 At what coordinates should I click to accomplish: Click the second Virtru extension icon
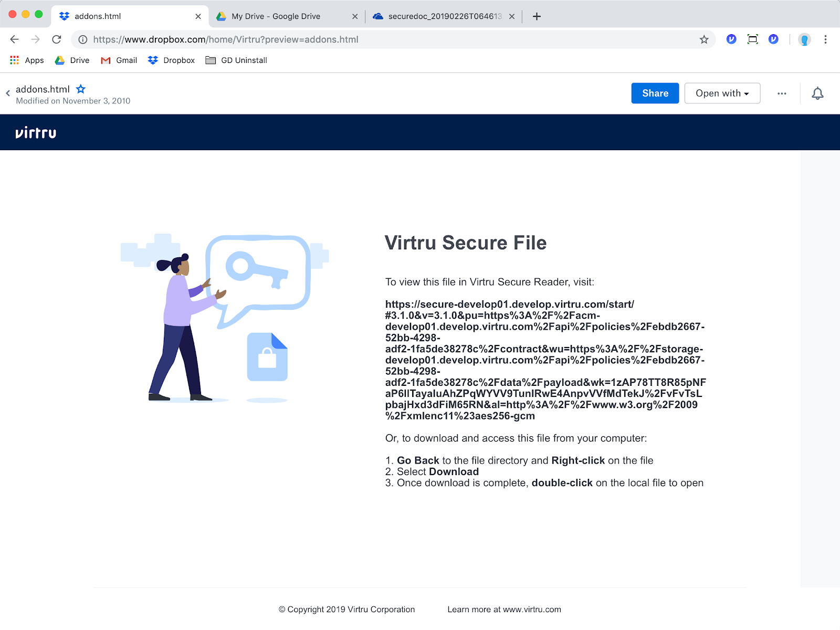click(x=773, y=39)
